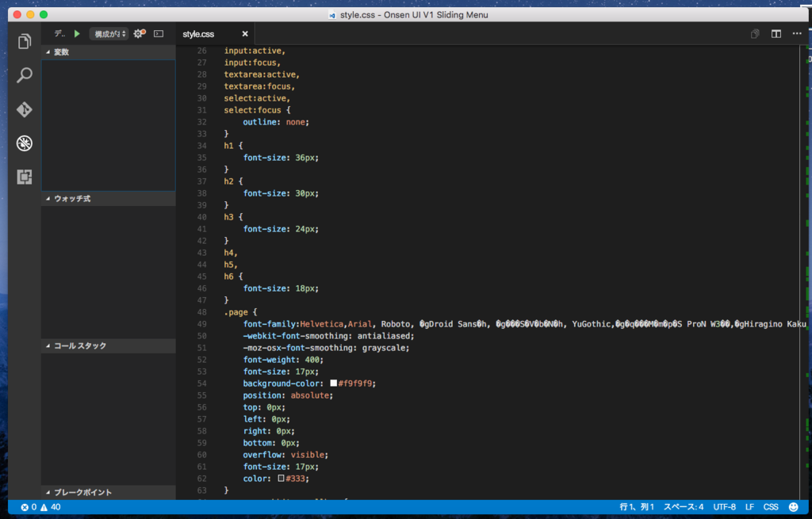
Task: Click 'overflow: visible;' line
Action: (285, 455)
